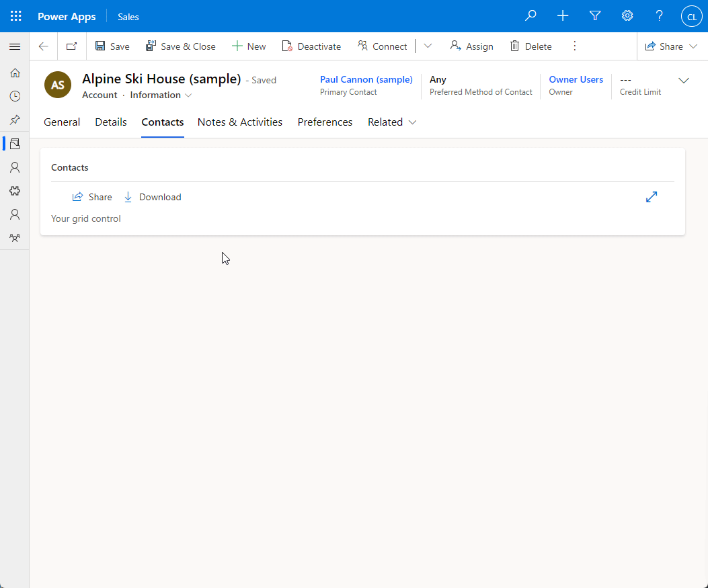The height and width of the screenshot is (588, 708).
Task: Toggle the hamburger site map menu
Action: click(x=15, y=46)
